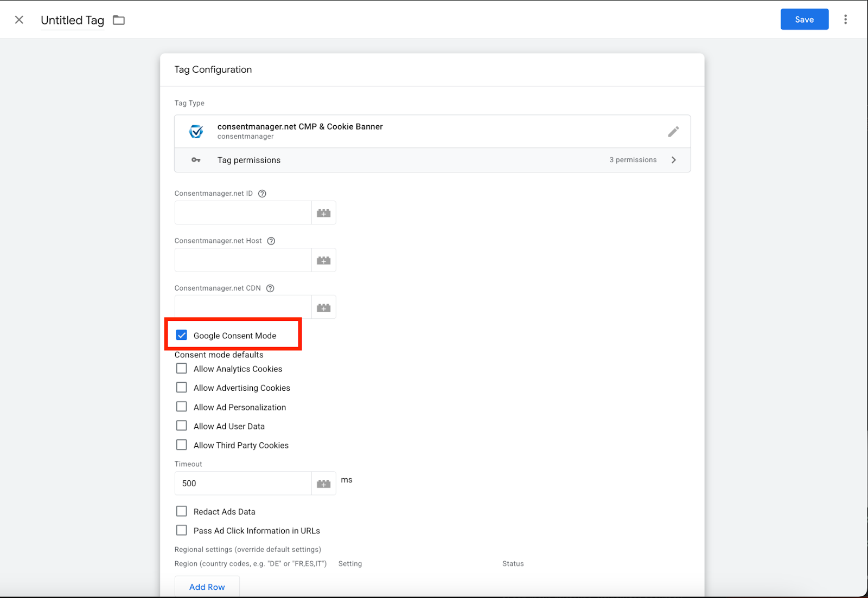Check Allow Ad Personalization

pos(182,407)
